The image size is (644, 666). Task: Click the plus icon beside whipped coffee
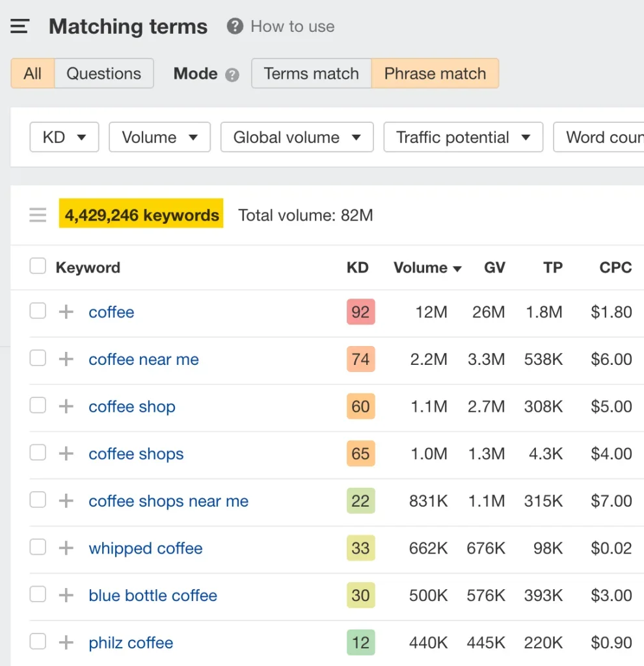pos(65,548)
